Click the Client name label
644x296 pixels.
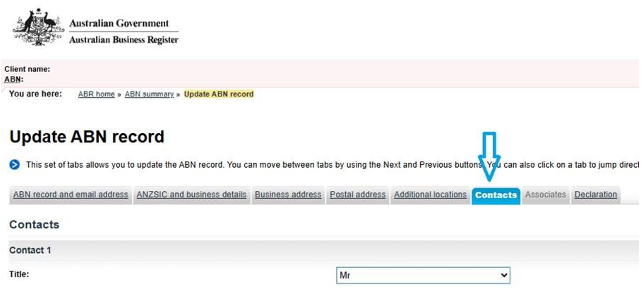click(27, 69)
